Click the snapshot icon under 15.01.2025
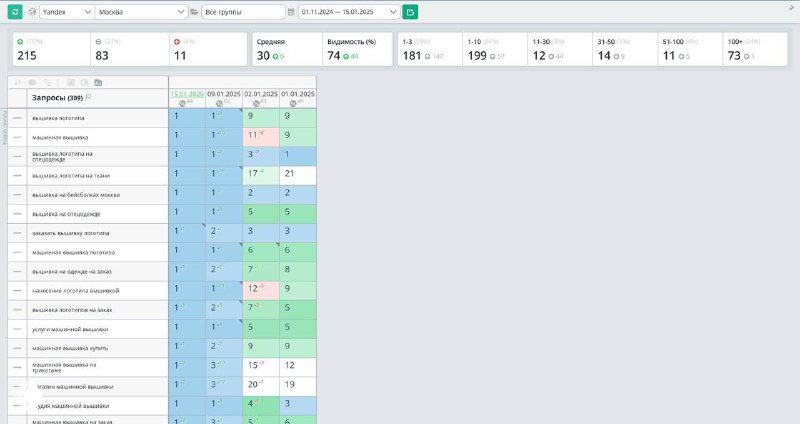Screen dimensions: 800x424 (182, 104)
